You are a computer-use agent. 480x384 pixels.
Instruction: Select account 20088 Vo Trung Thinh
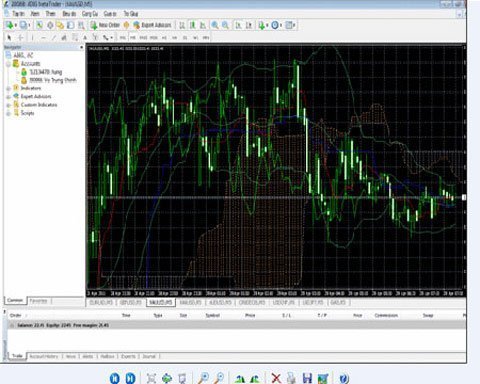[x=53, y=80]
